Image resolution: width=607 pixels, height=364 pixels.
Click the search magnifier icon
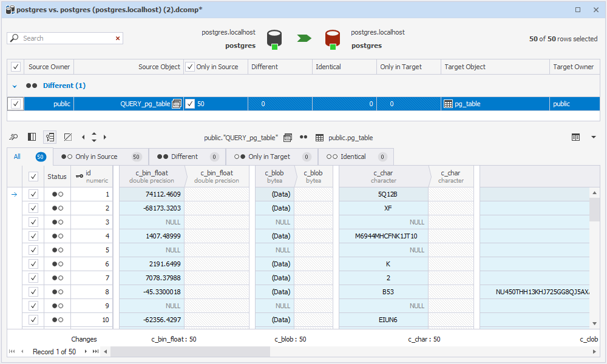tap(15, 38)
